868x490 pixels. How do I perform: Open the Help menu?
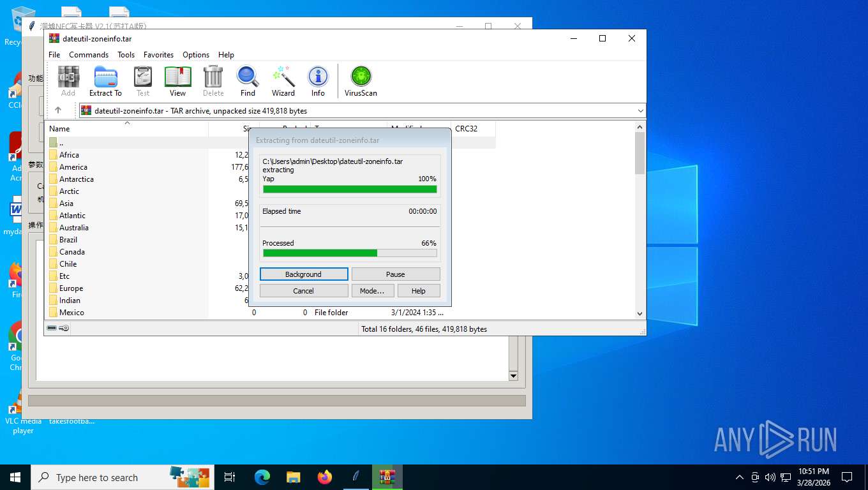(x=226, y=55)
